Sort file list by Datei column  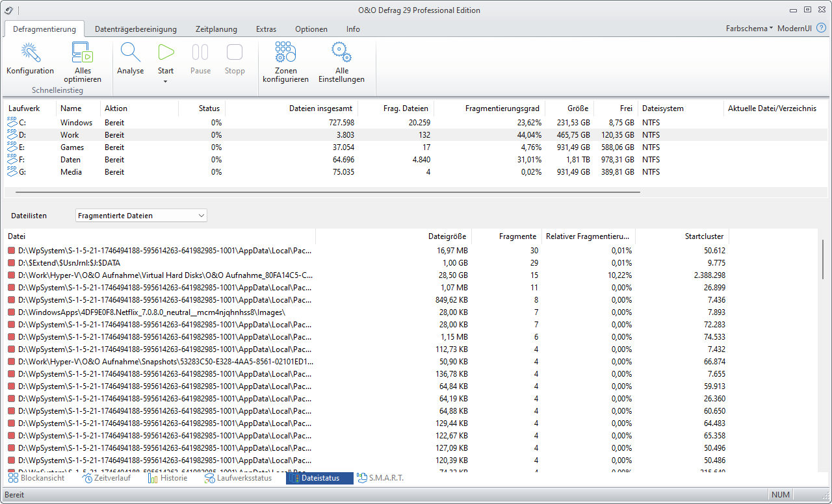click(x=160, y=236)
